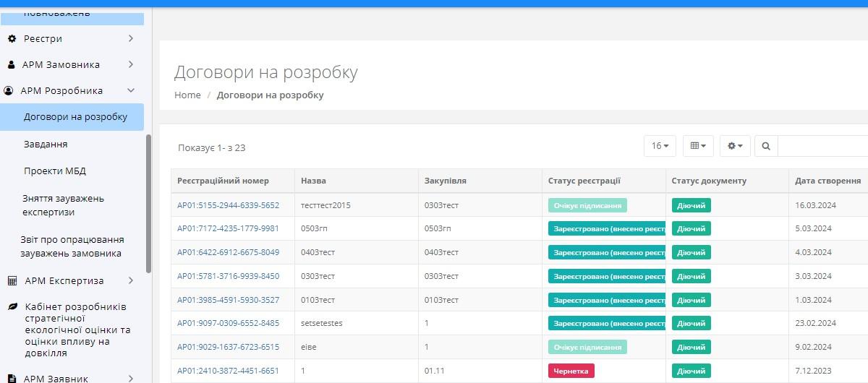The height and width of the screenshot is (383, 868).
Task: Click into the table search field
Action: click(822, 146)
